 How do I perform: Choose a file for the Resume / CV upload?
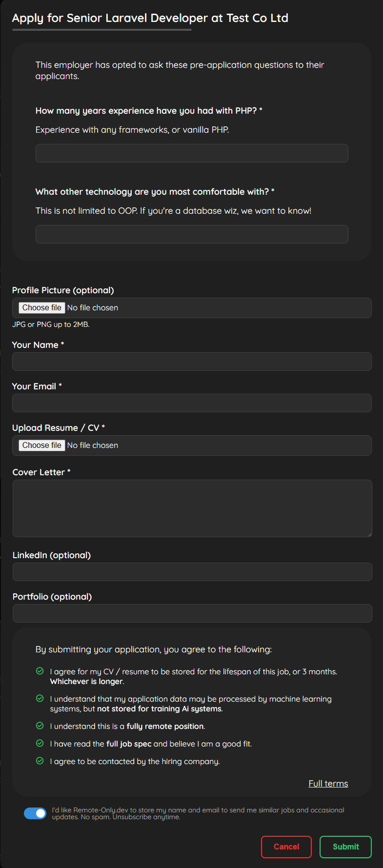tap(41, 445)
